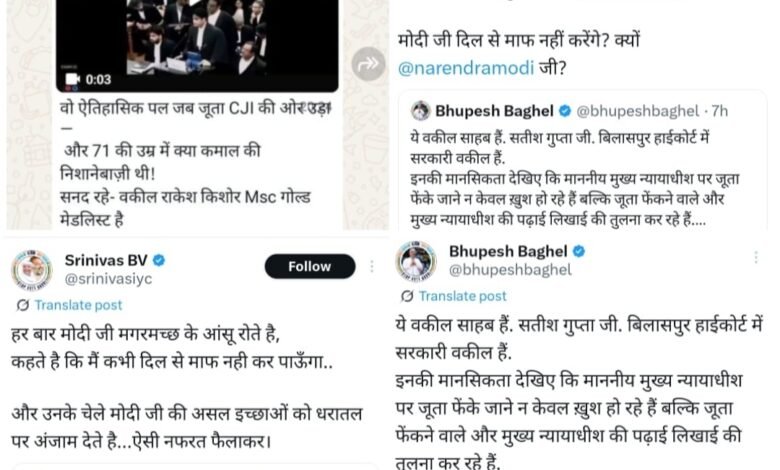The width and height of the screenshot is (780, 470).
Task: Follow Srinivas BV
Action: pyautogui.click(x=310, y=266)
